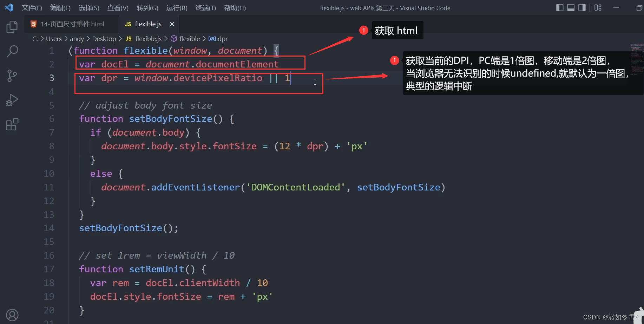Viewport: 644px width, 324px height.
Task: Click the VS Code logo icon
Action: pos(9,7)
